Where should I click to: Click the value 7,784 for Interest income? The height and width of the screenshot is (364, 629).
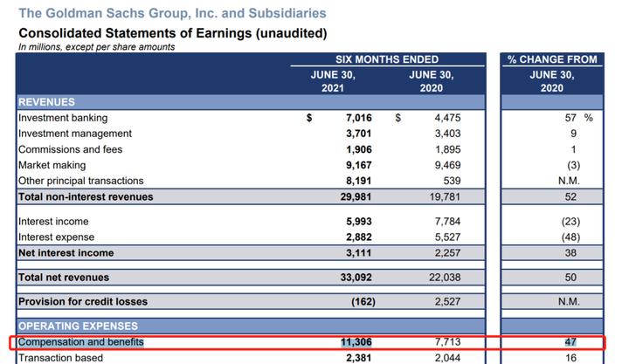[447, 222]
